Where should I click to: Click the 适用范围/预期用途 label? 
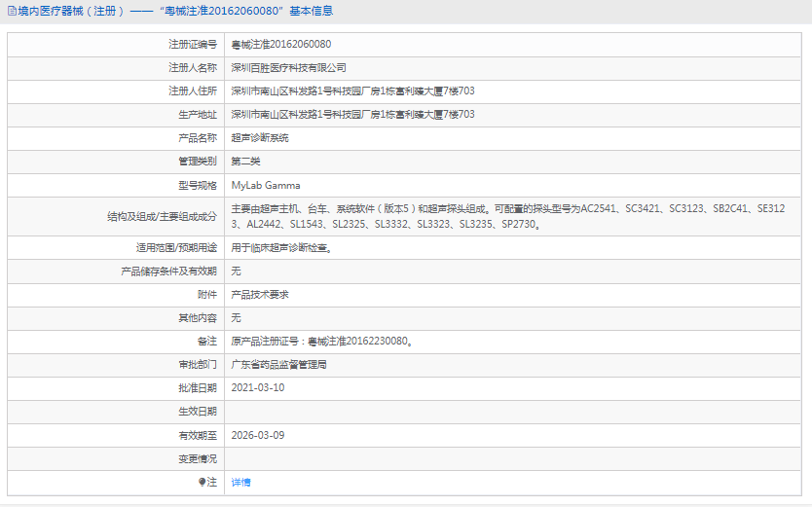click(x=176, y=248)
